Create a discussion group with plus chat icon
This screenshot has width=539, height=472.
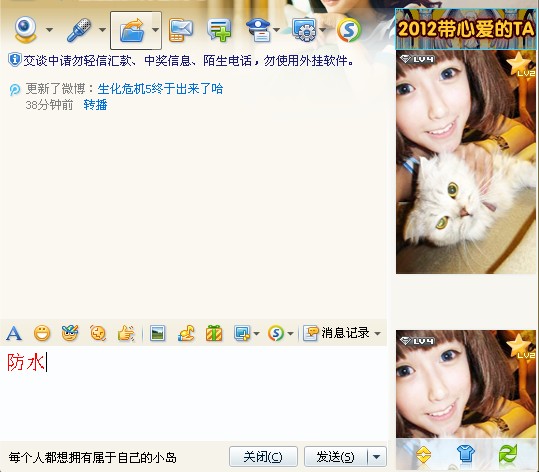[219, 30]
